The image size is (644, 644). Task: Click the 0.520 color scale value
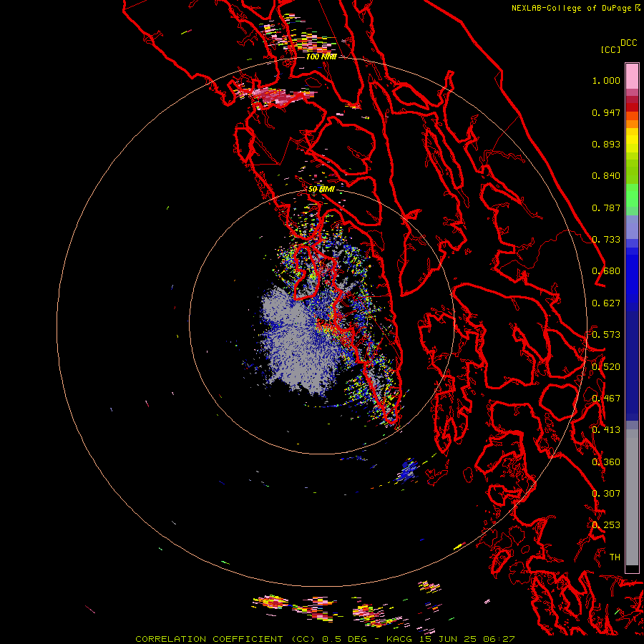click(606, 366)
